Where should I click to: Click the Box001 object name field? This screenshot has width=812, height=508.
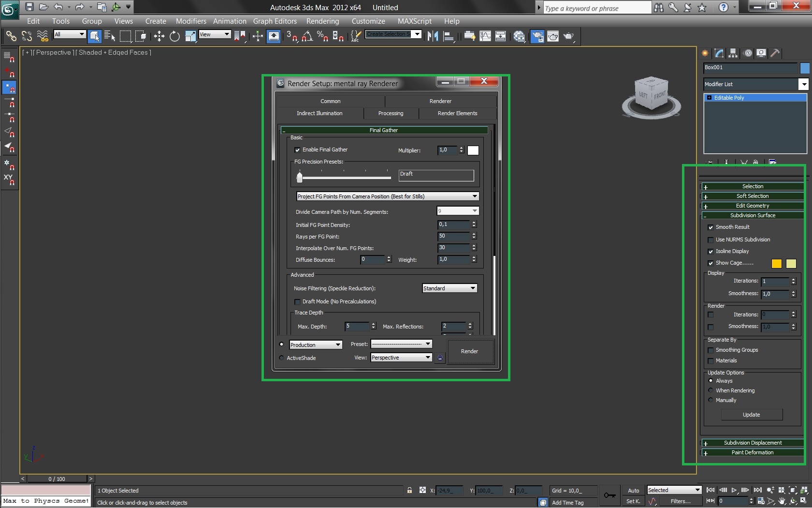(750, 68)
